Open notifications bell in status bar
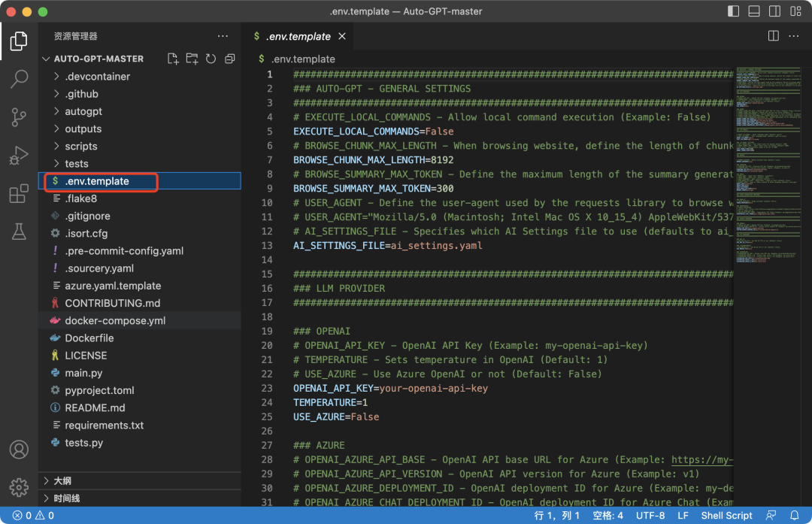812x524 pixels. click(x=795, y=515)
